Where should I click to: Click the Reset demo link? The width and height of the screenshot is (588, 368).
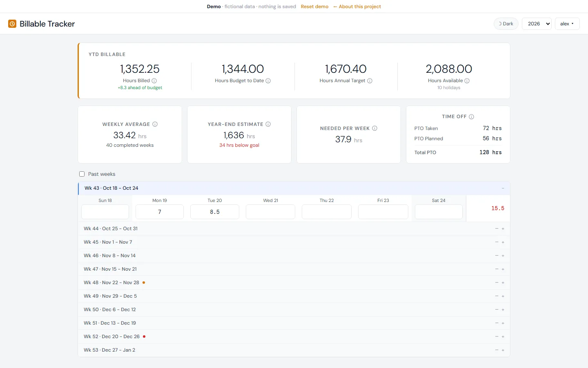point(314,7)
